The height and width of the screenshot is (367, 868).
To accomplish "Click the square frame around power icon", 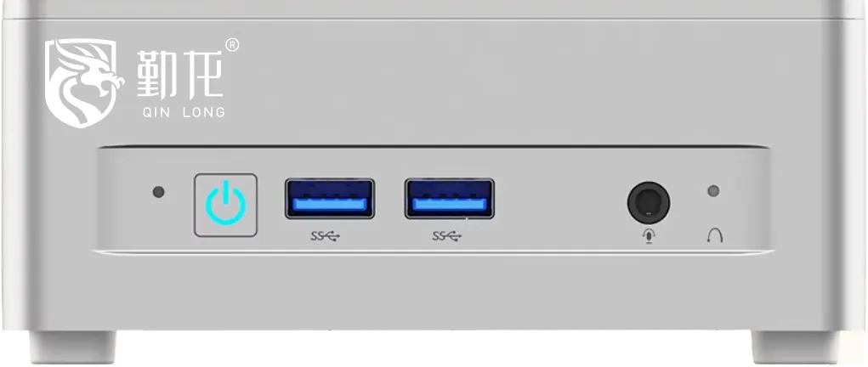I will [x=226, y=206].
